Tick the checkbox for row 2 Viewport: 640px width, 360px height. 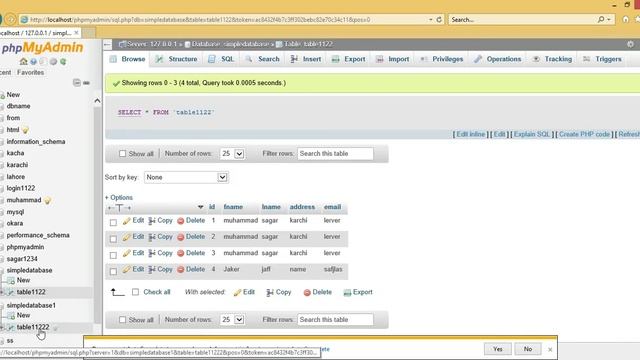[x=113, y=239]
